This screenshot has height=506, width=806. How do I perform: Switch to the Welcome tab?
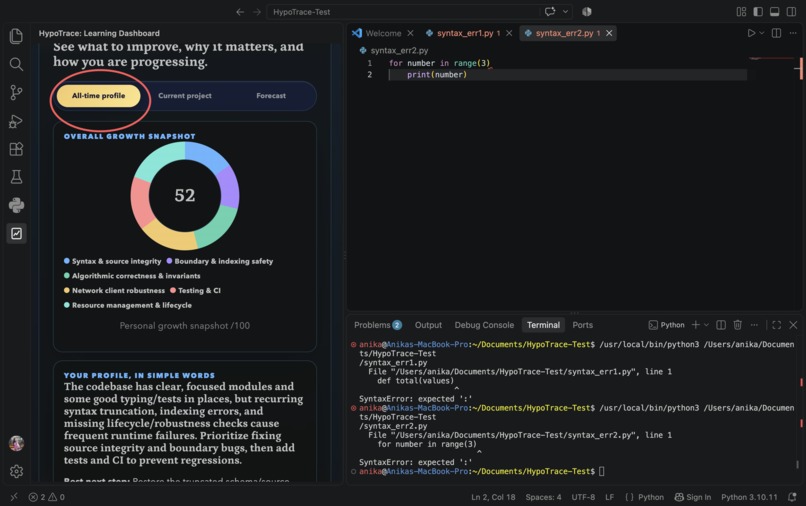383,33
